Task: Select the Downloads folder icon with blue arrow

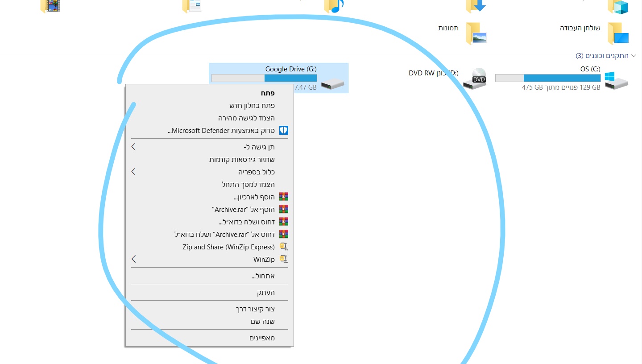Action: pyautogui.click(x=476, y=6)
